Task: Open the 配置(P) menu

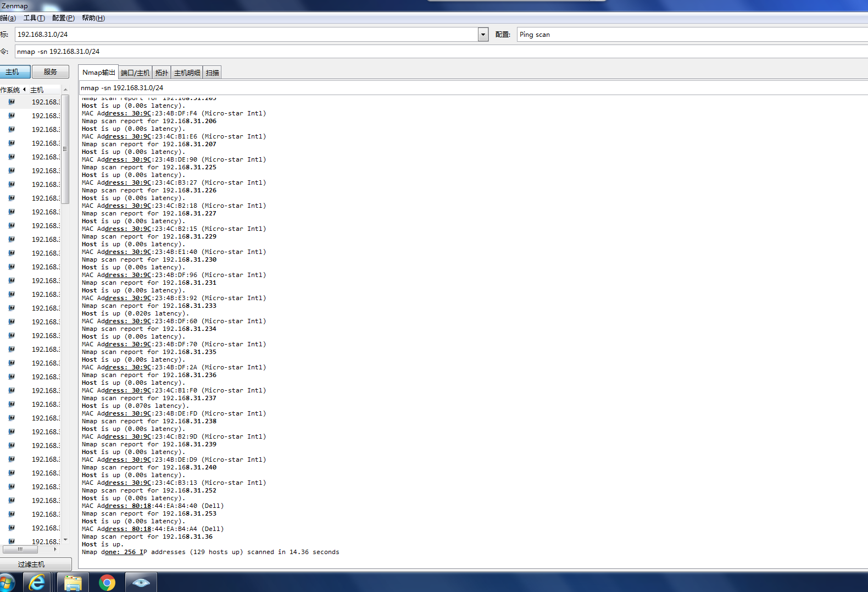Action: [63, 18]
